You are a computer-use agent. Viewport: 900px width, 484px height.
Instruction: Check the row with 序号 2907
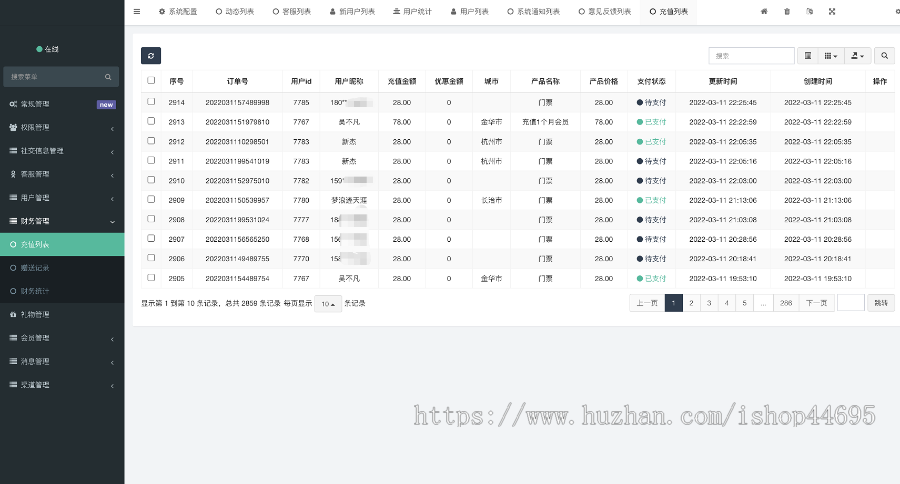[x=151, y=238]
